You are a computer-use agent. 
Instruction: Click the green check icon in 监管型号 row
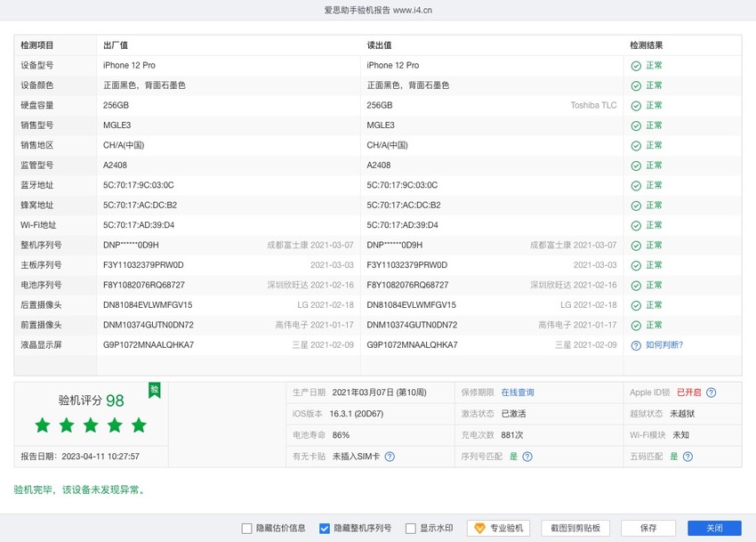[x=636, y=166]
